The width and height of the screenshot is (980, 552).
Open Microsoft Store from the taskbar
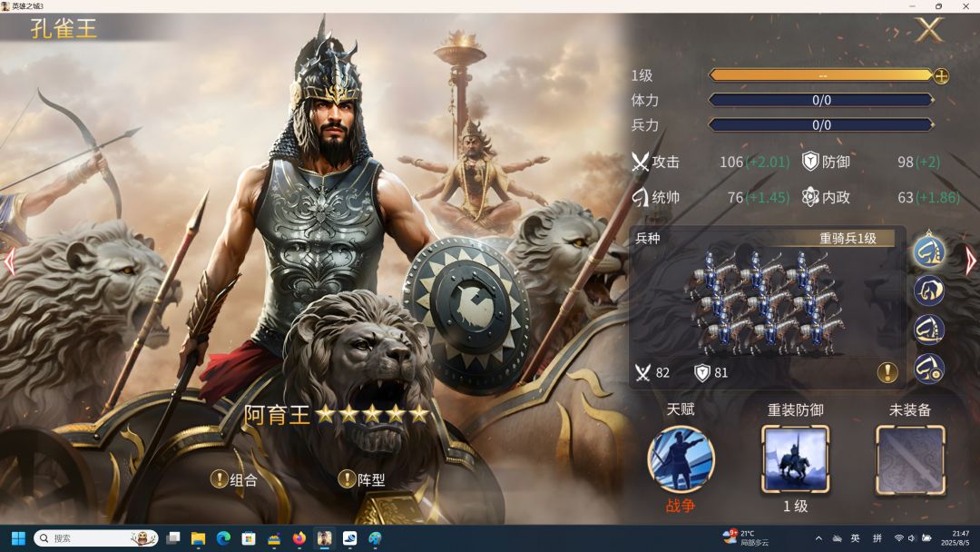point(249,538)
